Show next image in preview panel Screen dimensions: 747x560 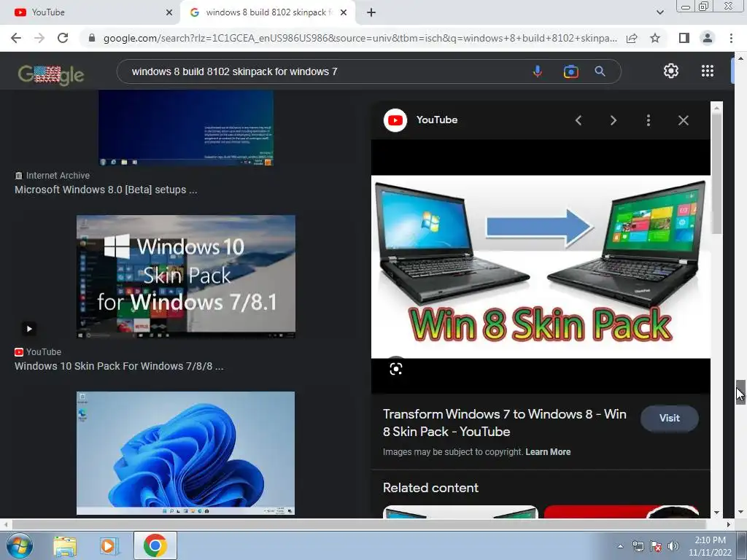click(x=613, y=120)
